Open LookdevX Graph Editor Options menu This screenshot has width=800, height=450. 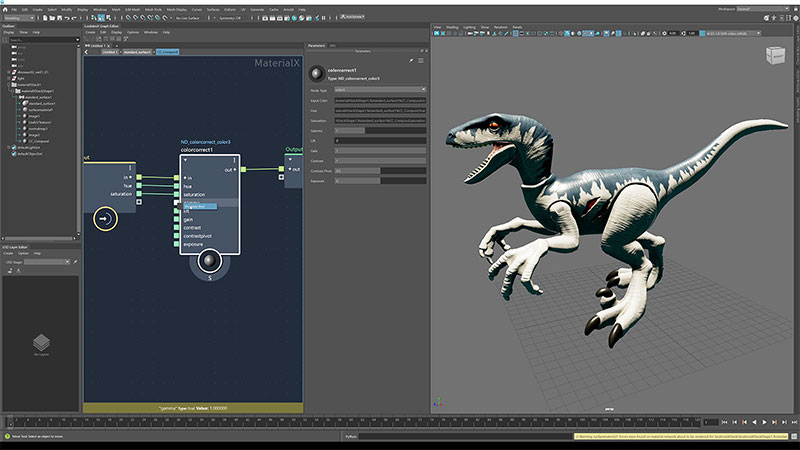point(133,32)
